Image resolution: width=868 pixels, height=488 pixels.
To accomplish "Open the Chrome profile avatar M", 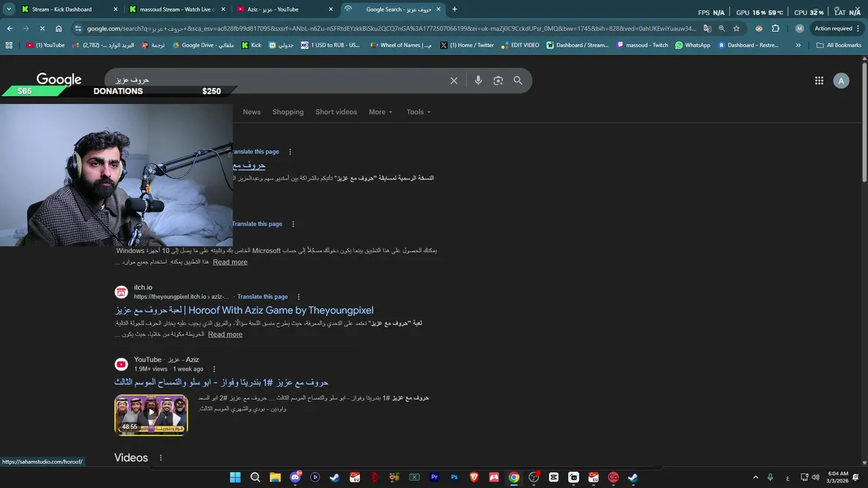I will click(x=800, y=28).
